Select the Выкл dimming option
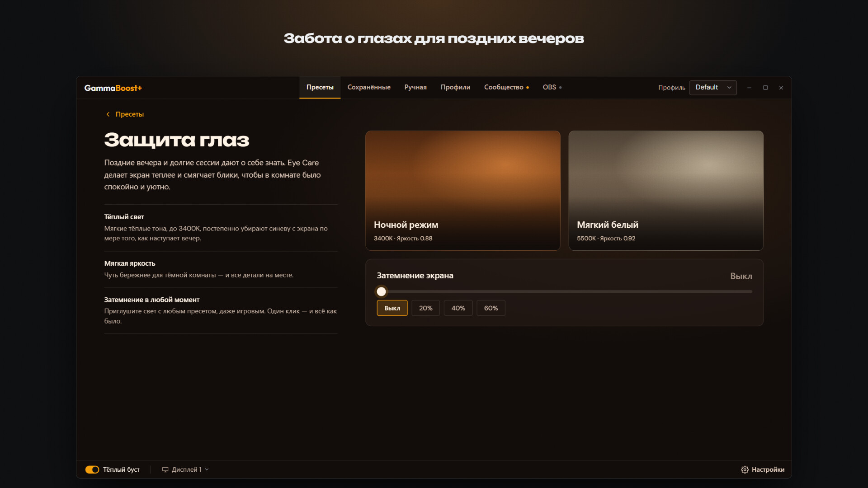This screenshot has width=868, height=488. (x=392, y=308)
